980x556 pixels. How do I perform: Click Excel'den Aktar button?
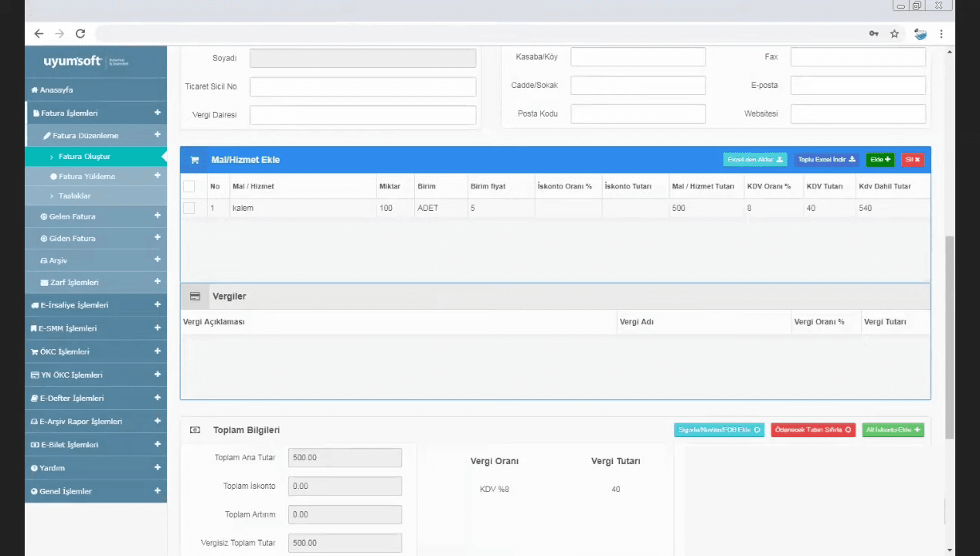click(755, 160)
